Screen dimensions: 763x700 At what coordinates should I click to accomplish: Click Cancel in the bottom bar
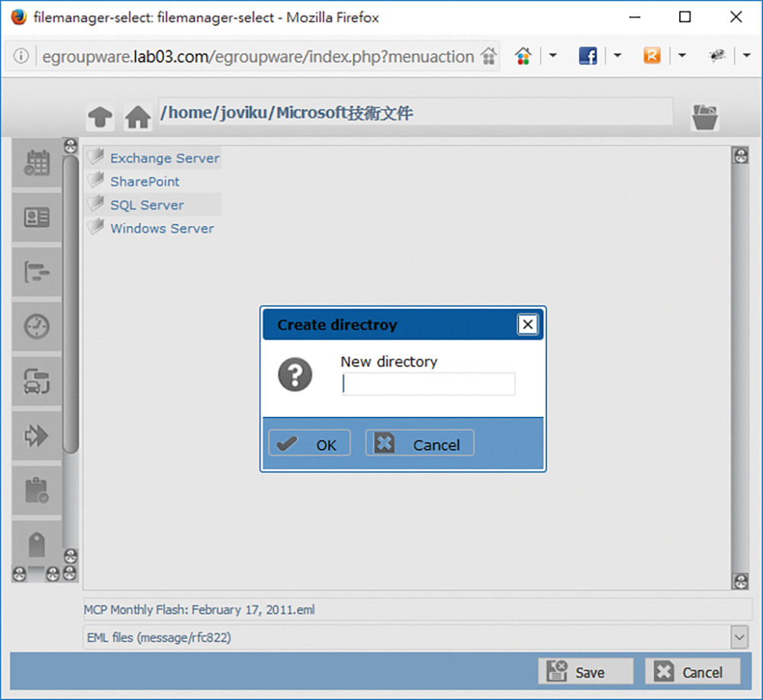click(693, 671)
